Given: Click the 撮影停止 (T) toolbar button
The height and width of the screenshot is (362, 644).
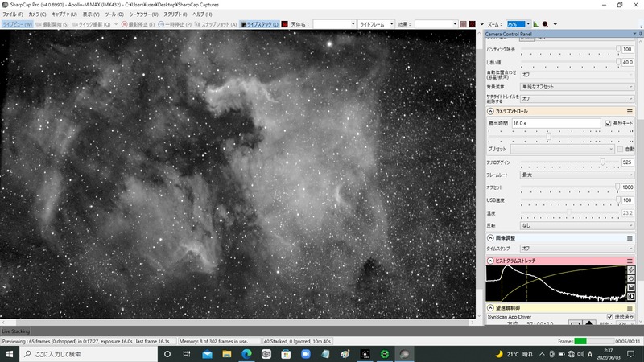Looking at the screenshot, I should pos(138,24).
